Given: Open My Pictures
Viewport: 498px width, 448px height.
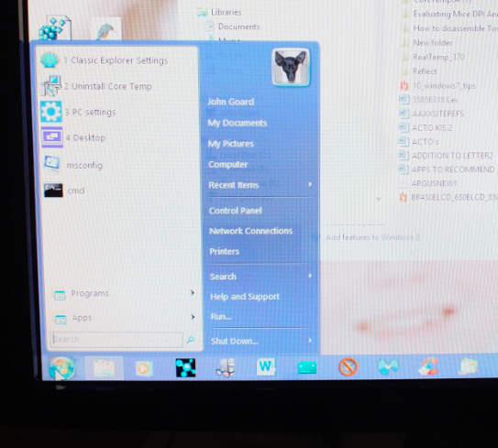Looking at the screenshot, I should click(230, 144).
